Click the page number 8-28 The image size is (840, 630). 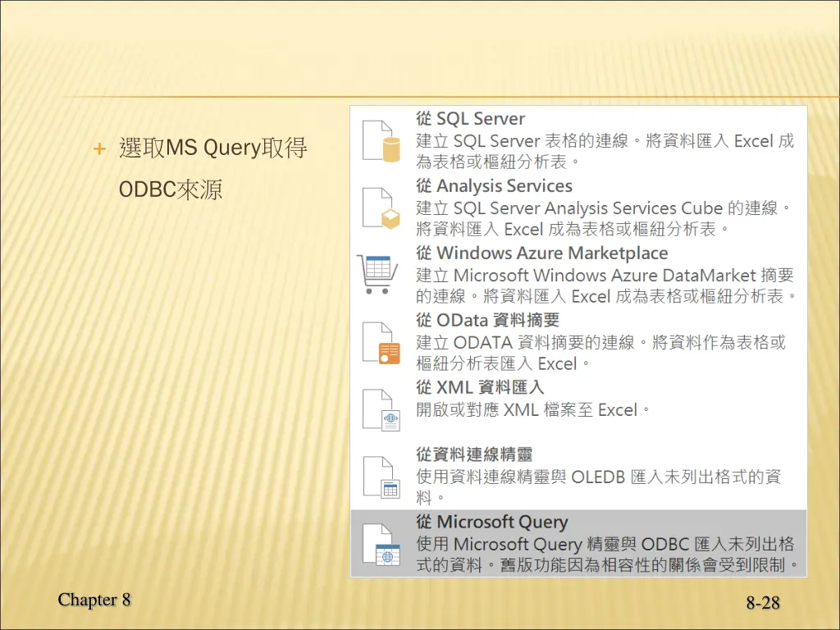[763, 603]
